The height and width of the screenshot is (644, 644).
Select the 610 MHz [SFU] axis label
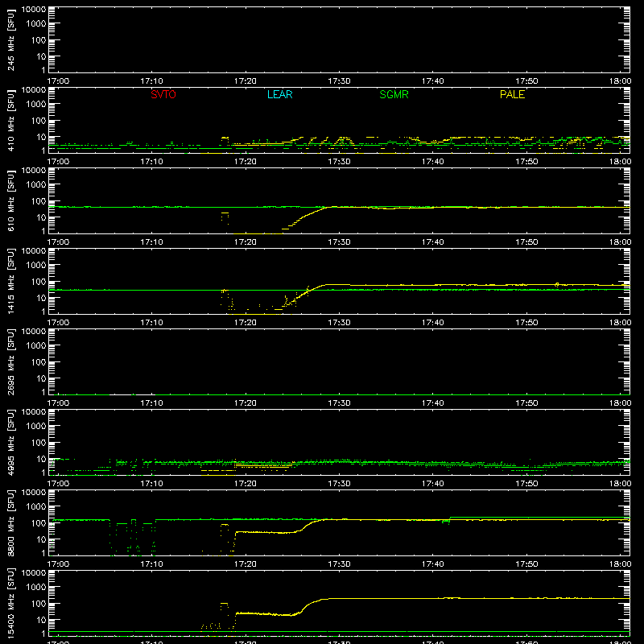(x=11, y=200)
